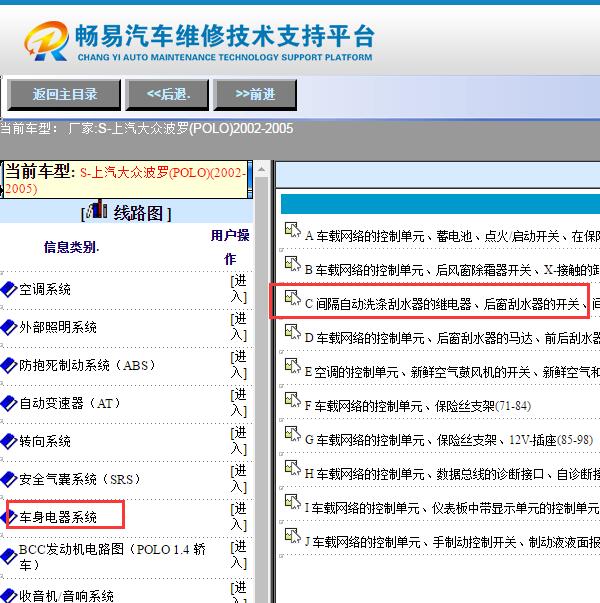Open diagram B 后风窗除霜器开关

coord(452,270)
